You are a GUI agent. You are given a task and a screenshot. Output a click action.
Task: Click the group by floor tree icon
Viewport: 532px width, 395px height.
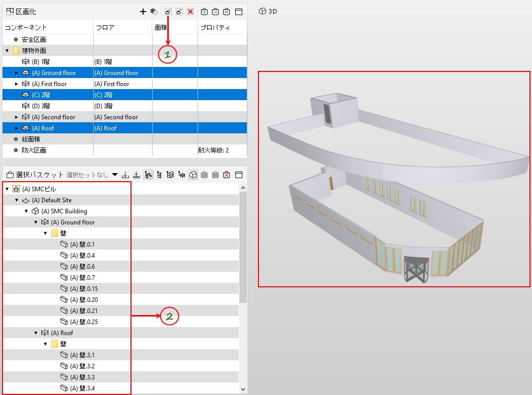181,175
